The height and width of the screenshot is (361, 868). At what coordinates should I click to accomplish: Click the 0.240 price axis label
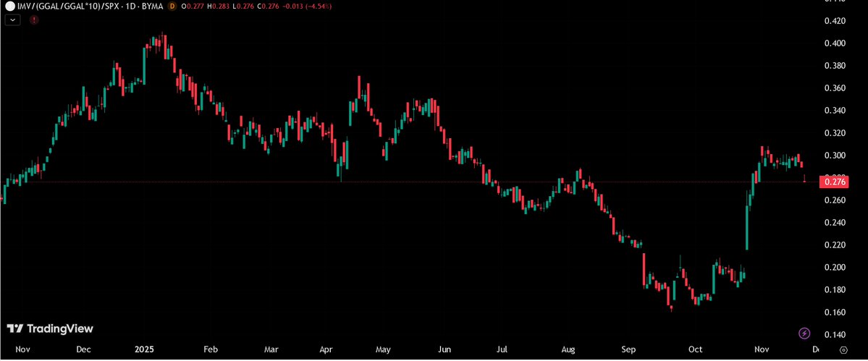[x=834, y=223]
